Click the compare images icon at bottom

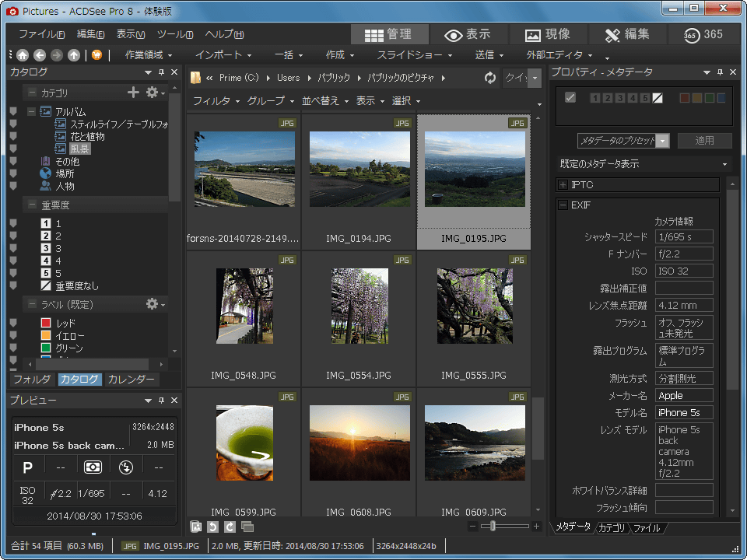pyautogui.click(x=247, y=527)
